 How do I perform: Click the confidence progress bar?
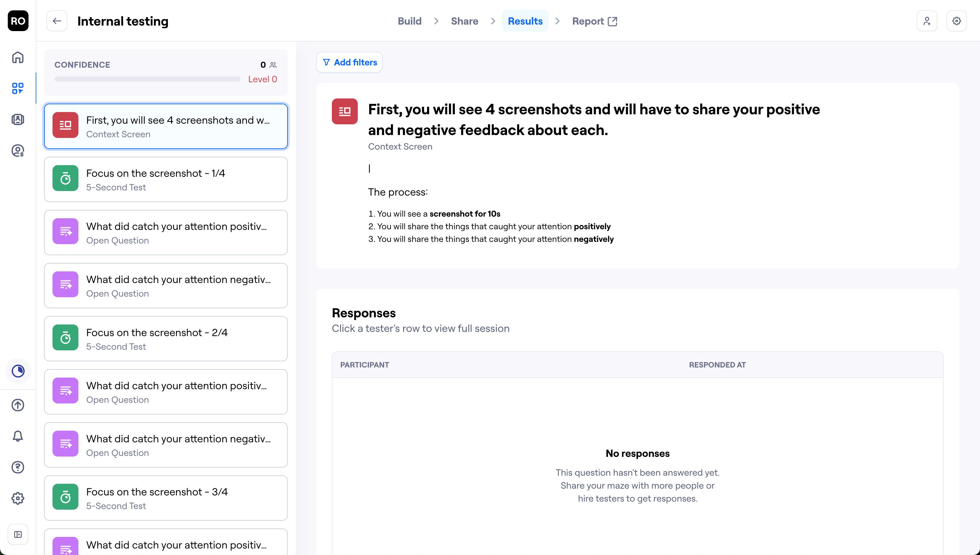[x=147, y=79]
